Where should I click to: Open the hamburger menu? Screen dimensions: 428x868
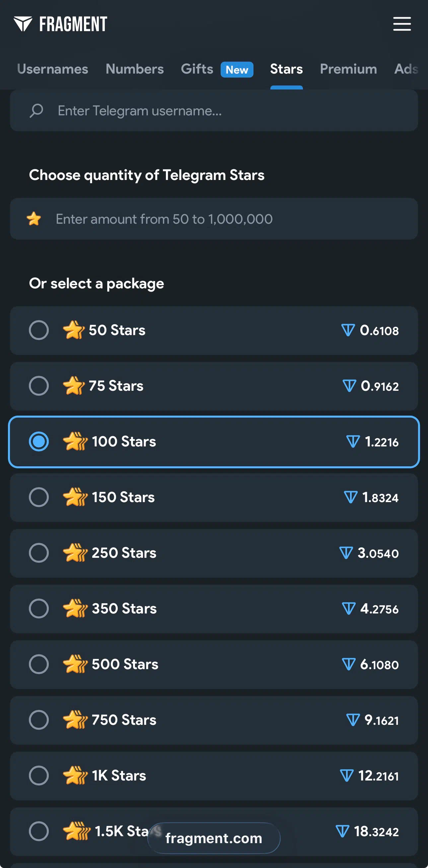(x=402, y=24)
